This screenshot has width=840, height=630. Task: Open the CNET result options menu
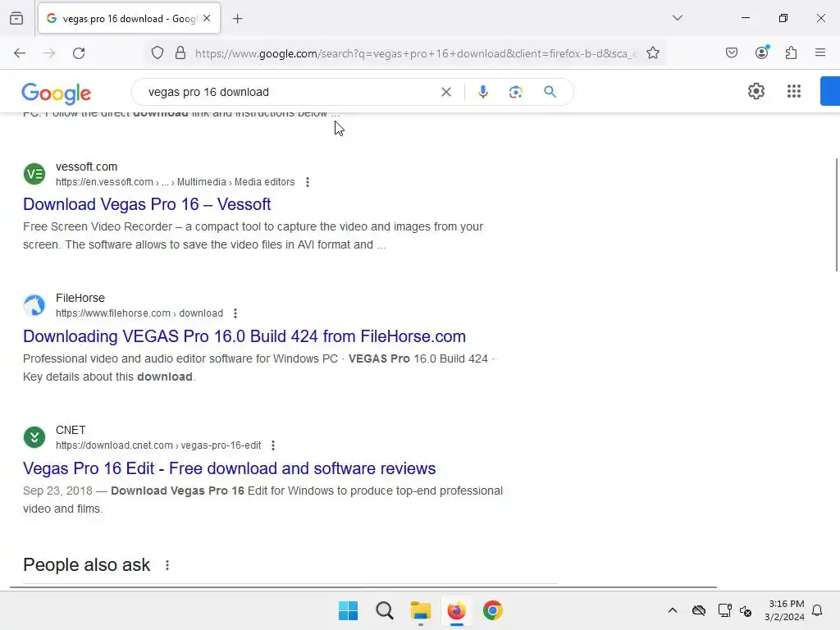(x=273, y=445)
